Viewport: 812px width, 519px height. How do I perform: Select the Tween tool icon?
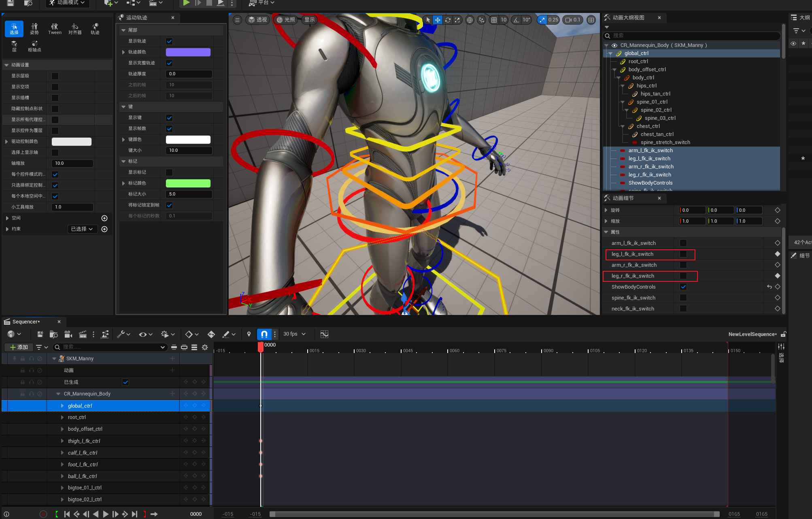coord(55,29)
